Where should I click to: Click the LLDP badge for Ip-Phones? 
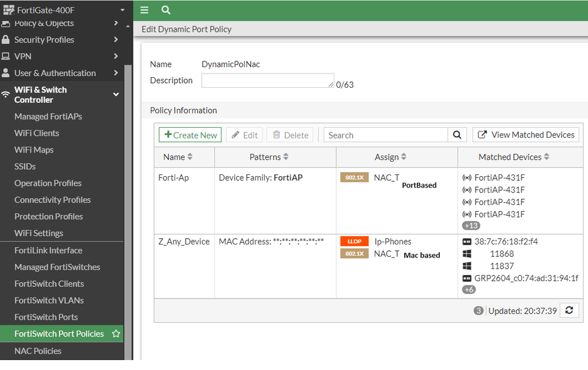(x=354, y=242)
